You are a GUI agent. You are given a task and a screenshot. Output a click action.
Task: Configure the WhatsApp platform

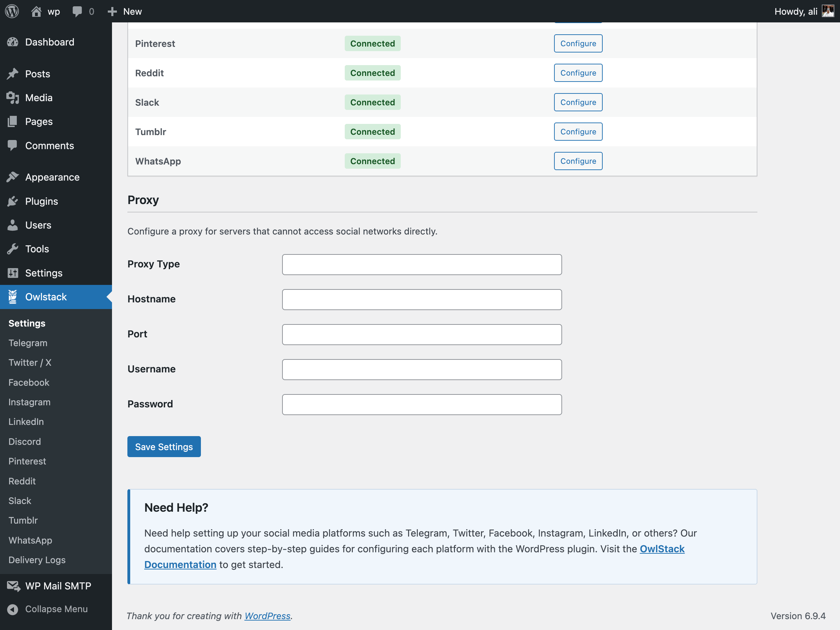pos(577,161)
